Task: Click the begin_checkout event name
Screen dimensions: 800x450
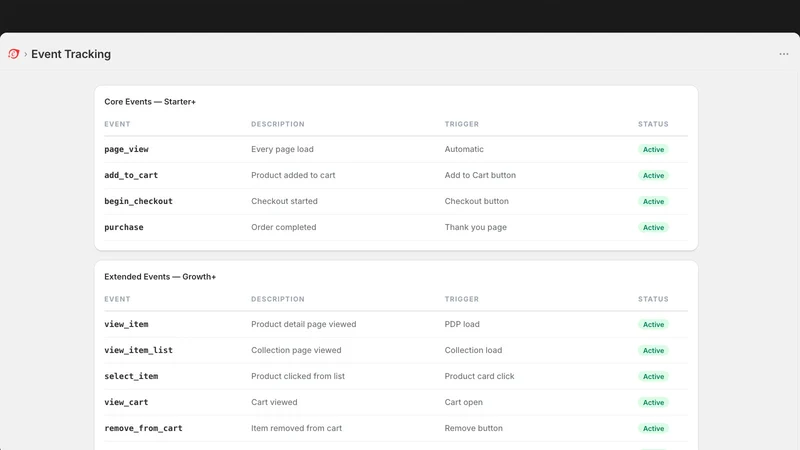Action: coord(138,201)
